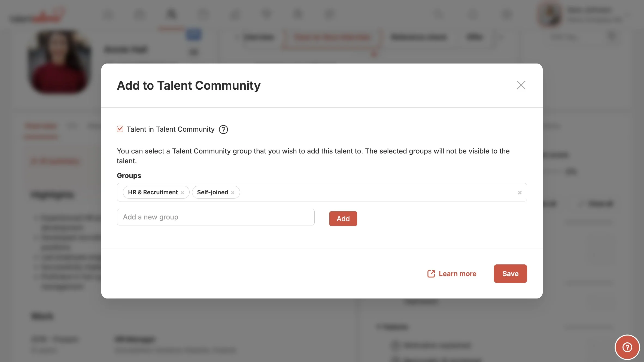The width and height of the screenshot is (644, 362).
Task: Close the Add to Talent Community dialog
Action: [521, 85]
